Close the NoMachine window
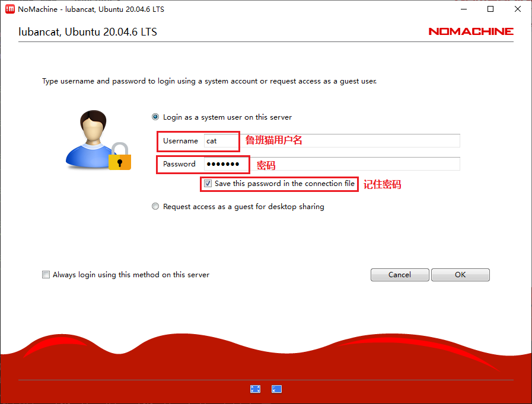 [518, 9]
